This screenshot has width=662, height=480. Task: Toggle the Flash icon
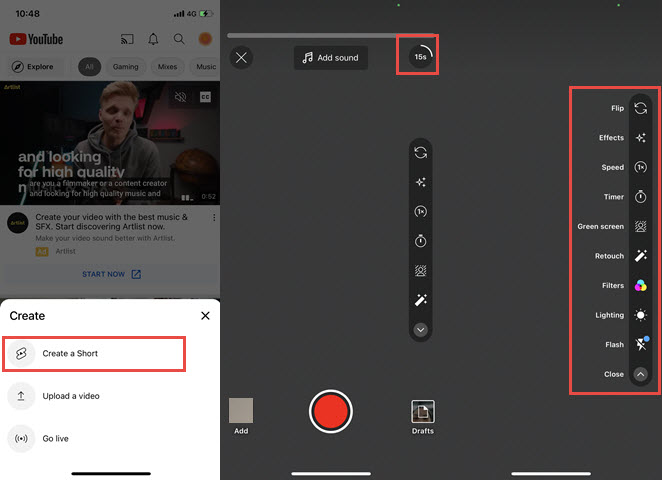tap(641, 344)
